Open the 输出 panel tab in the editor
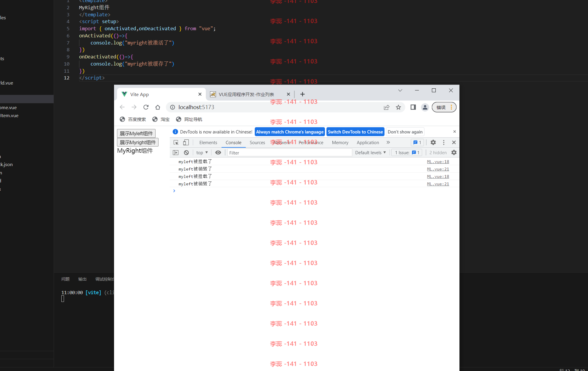The height and width of the screenshot is (371, 588). 82,279
